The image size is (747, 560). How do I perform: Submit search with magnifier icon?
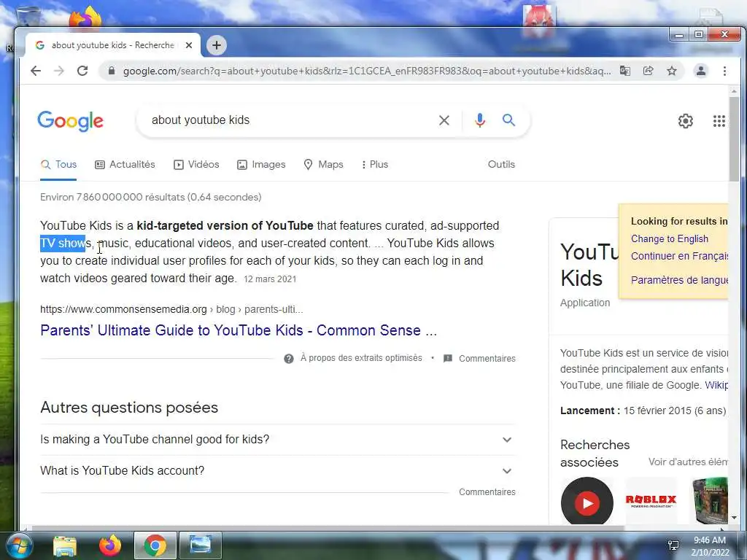tap(508, 120)
